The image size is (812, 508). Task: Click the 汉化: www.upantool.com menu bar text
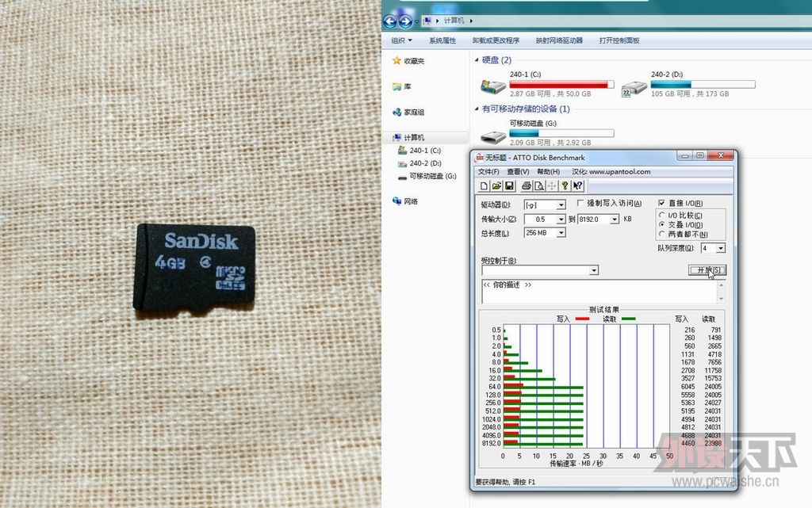[x=611, y=172]
